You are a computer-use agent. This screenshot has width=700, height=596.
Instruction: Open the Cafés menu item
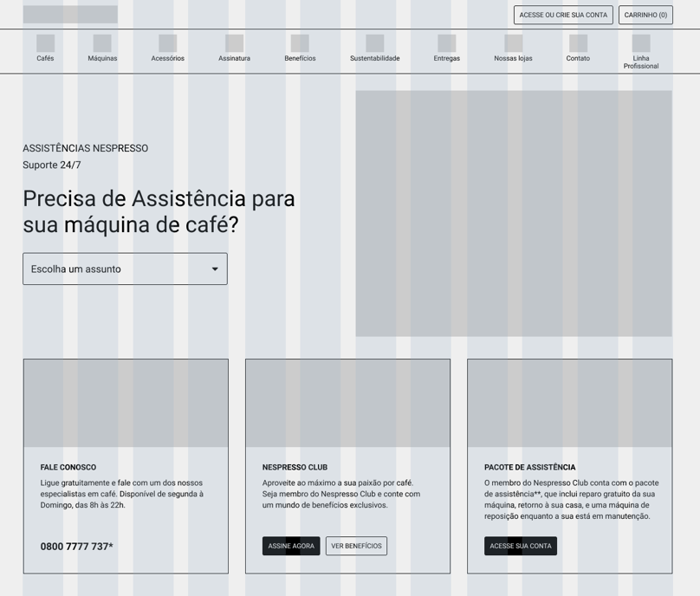(45, 58)
